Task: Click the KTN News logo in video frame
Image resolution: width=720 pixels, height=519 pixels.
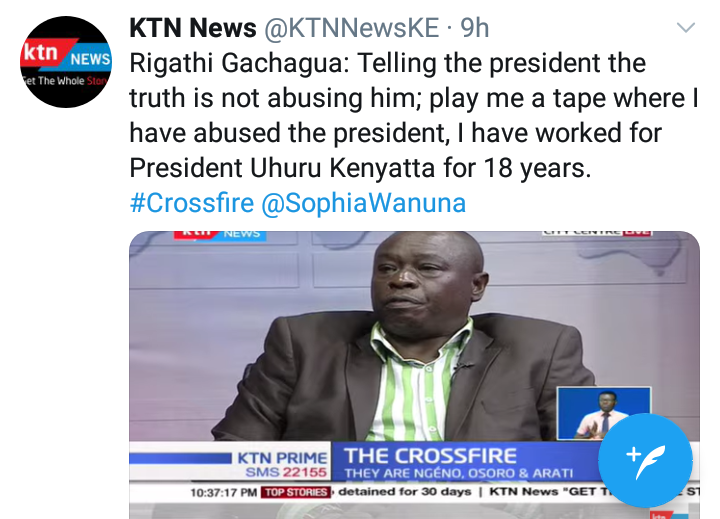Action: [x=219, y=235]
